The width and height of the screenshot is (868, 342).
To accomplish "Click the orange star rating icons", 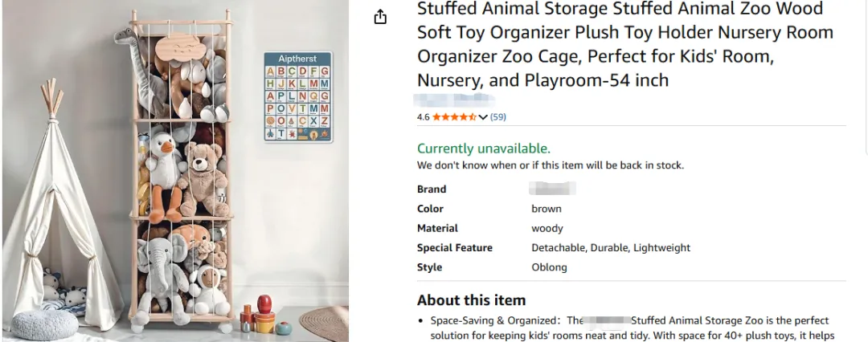I will click(454, 117).
